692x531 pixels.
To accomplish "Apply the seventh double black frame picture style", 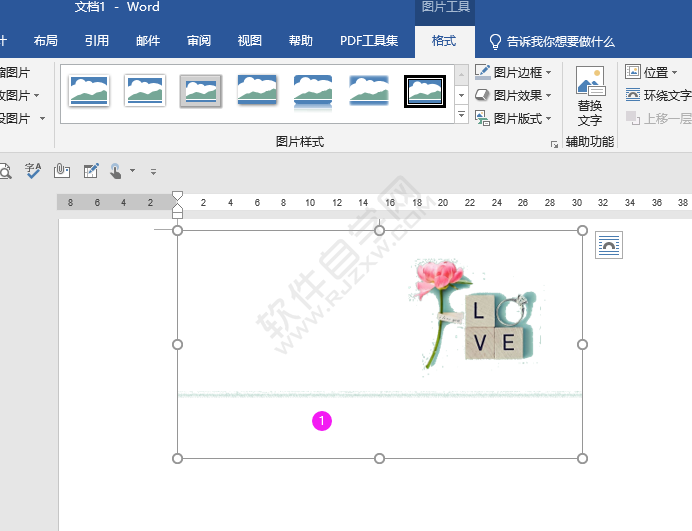I will 425,91.
